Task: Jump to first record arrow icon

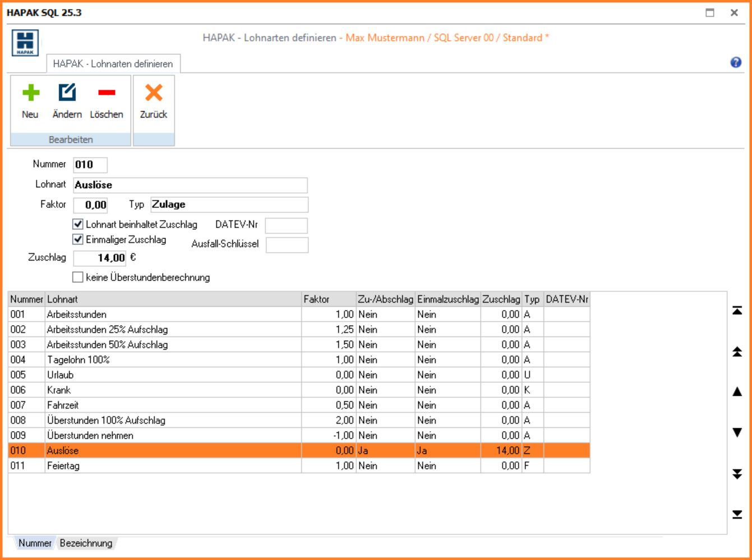Action: point(737,311)
